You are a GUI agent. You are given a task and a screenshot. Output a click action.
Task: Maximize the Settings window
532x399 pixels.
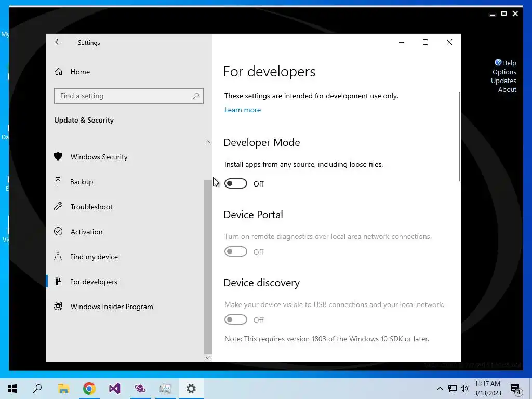[x=425, y=42]
